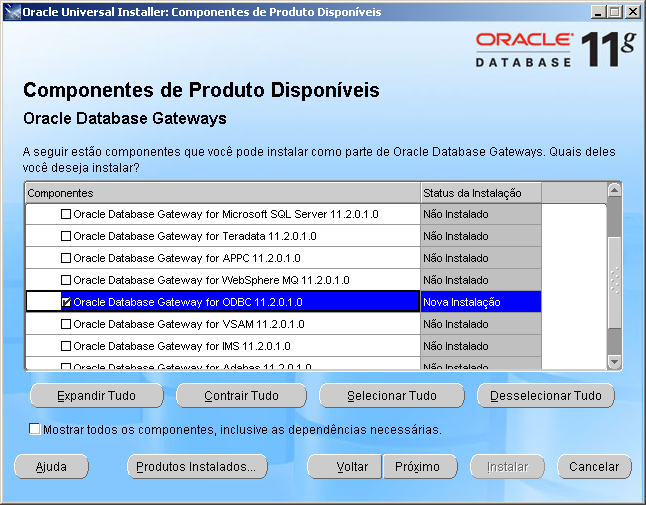Click the Expandir Tudo button

[x=97, y=395]
